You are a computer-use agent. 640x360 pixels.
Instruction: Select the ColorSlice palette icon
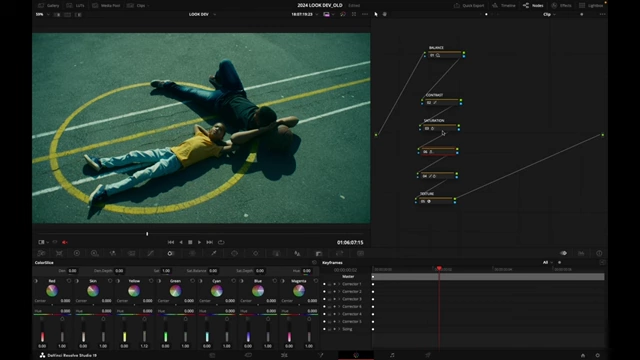point(171,253)
